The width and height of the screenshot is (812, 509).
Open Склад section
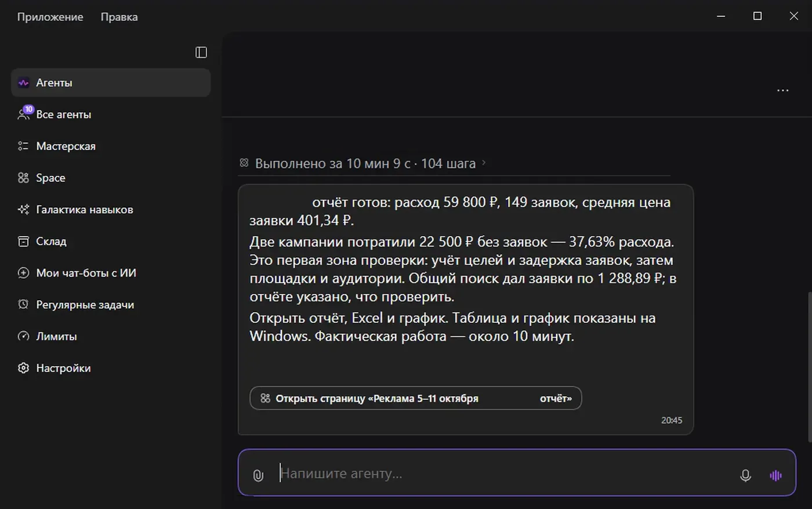111,241
